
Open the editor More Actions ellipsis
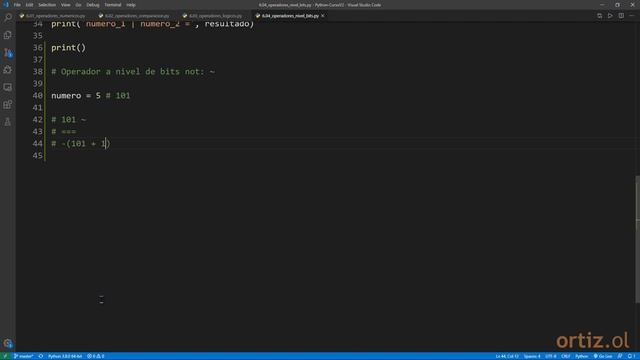point(631,16)
